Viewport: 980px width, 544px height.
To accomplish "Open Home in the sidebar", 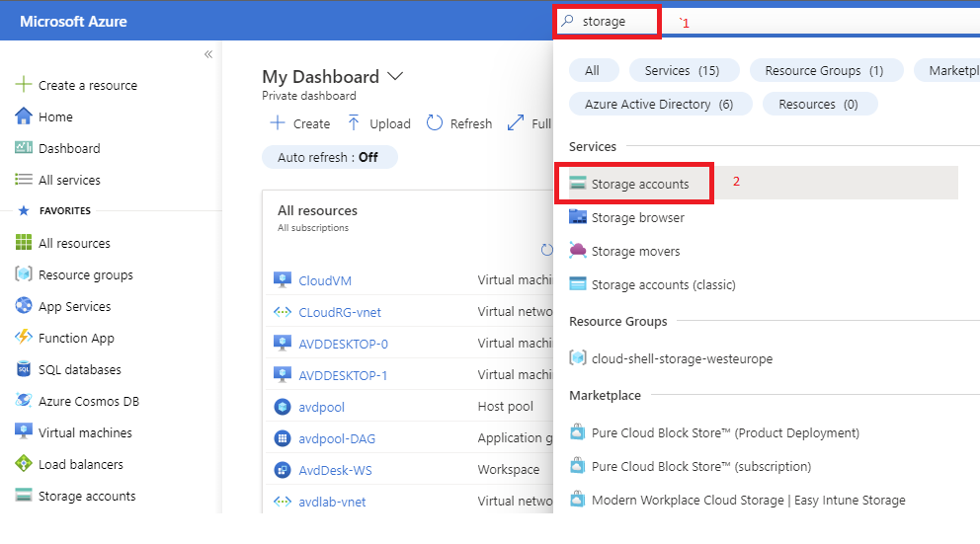I will [x=55, y=117].
